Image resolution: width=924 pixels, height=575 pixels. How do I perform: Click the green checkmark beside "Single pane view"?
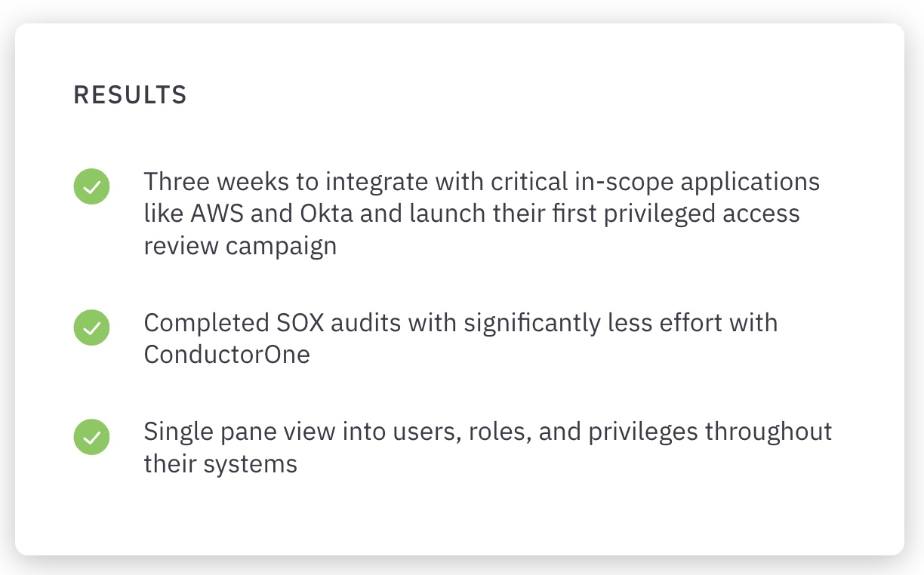click(91, 436)
